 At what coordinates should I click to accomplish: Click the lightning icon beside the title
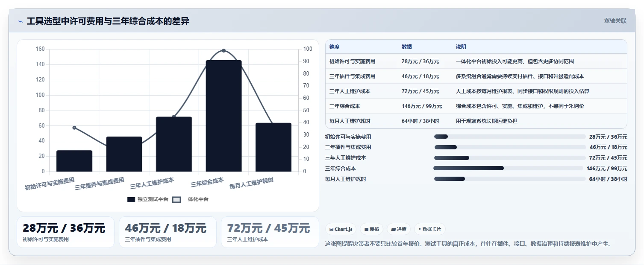(20, 21)
